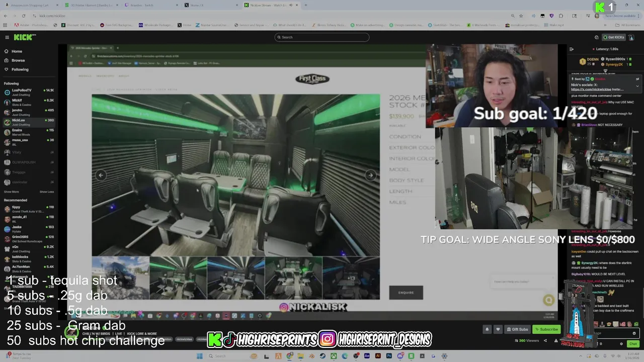Screen dimensions: 644x362
Task: Open GrimOSRS recommended channel
Action: pos(29,238)
